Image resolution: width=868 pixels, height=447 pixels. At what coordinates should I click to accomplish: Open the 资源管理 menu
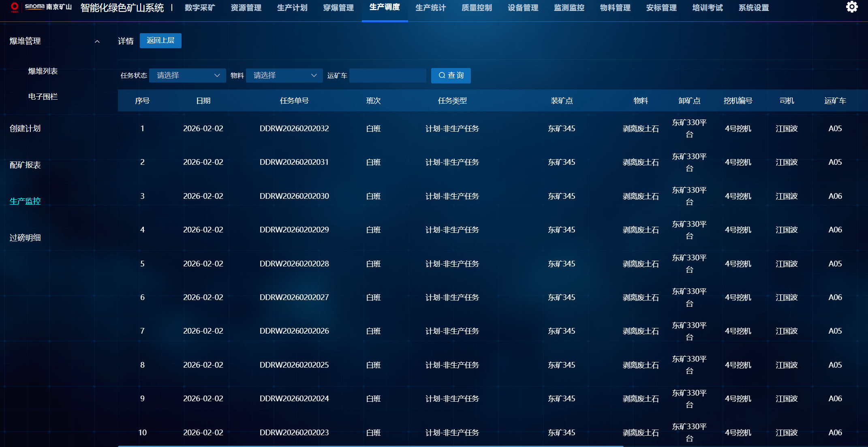246,8
